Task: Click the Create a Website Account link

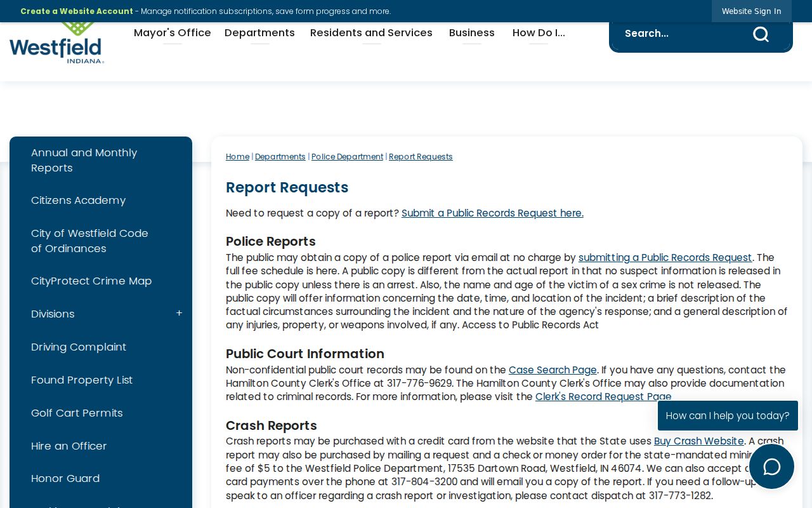Action: point(77,11)
